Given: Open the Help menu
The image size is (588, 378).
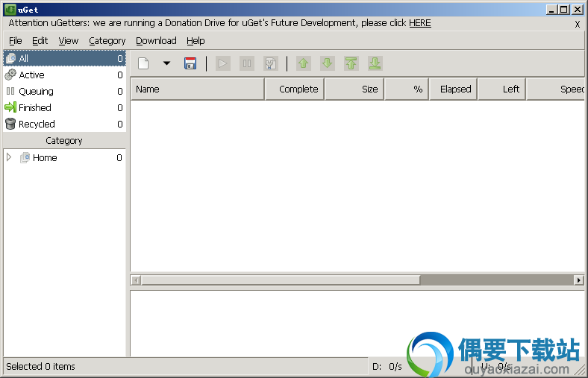Looking at the screenshot, I should coord(196,41).
